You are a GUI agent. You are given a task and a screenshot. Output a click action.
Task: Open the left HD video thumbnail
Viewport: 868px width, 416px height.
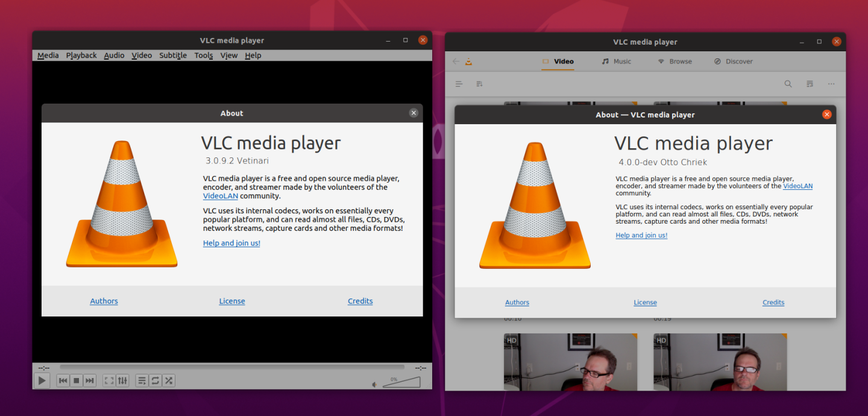click(x=570, y=362)
